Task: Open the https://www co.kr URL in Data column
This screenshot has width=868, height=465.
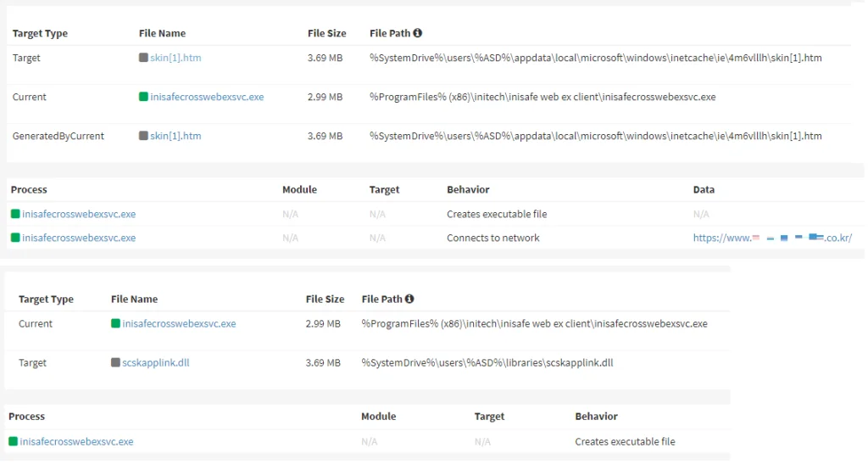Action: tap(772, 238)
